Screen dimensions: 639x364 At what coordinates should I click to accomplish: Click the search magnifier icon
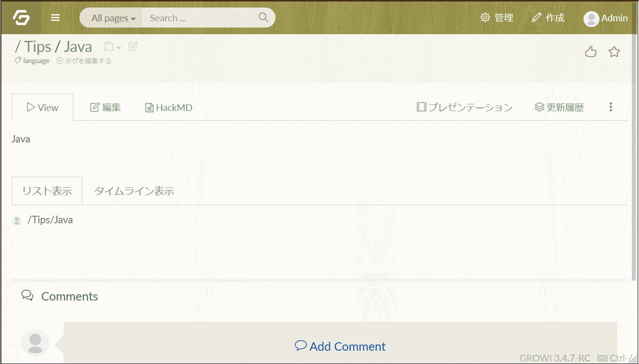263,18
